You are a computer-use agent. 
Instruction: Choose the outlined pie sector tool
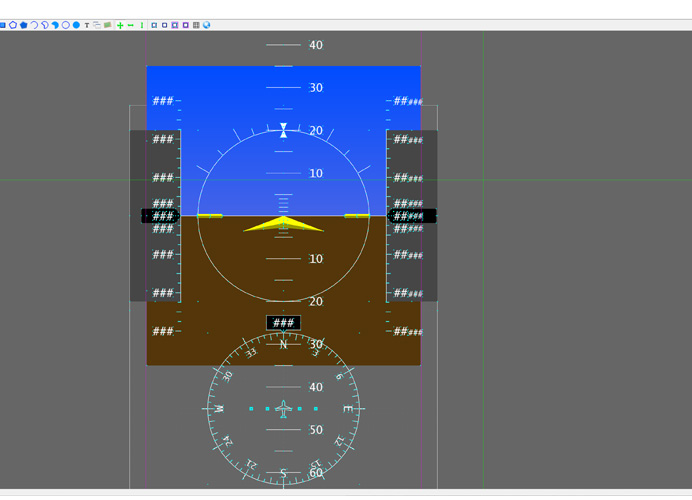(45, 25)
